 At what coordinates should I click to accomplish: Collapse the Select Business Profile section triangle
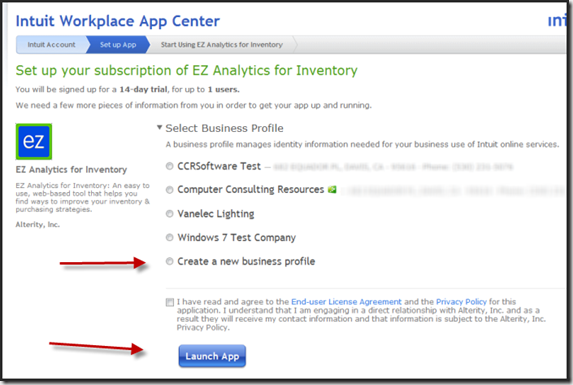(x=159, y=127)
